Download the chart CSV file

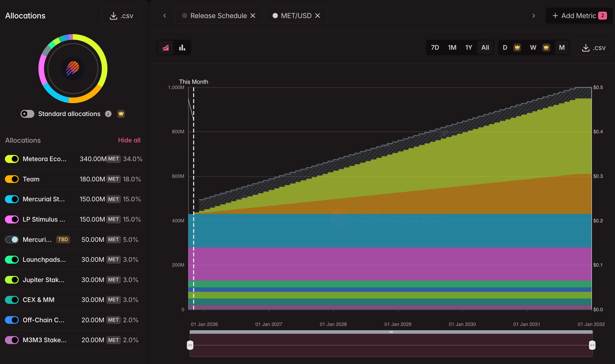pyautogui.click(x=594, y=48)
